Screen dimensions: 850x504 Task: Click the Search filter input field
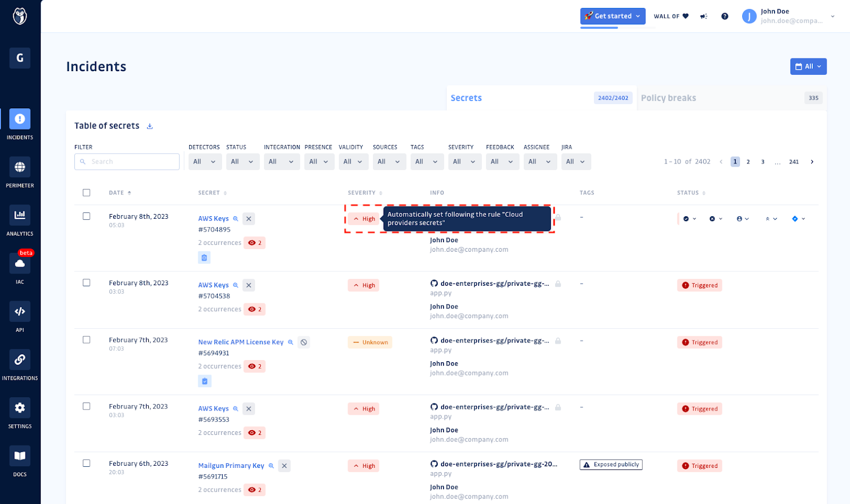coord(127,161)
